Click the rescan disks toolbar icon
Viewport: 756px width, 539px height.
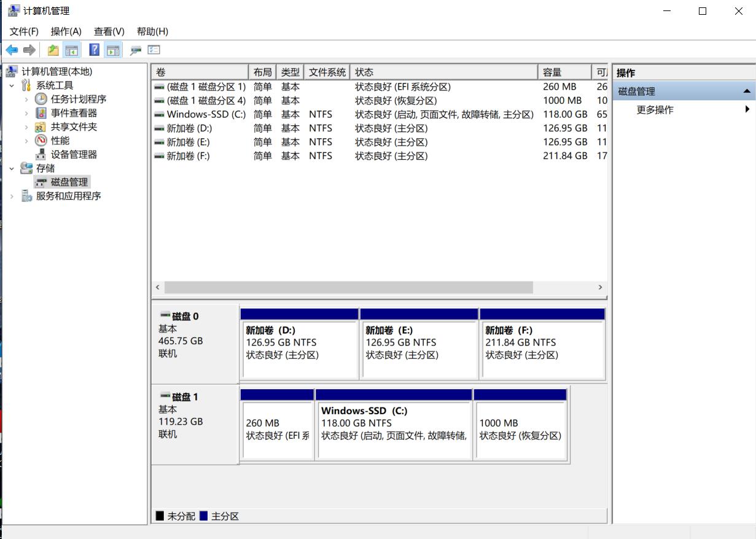136,50
